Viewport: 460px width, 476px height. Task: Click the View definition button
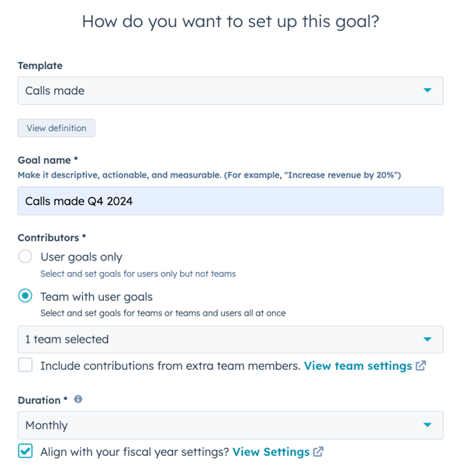pos(56,128)
